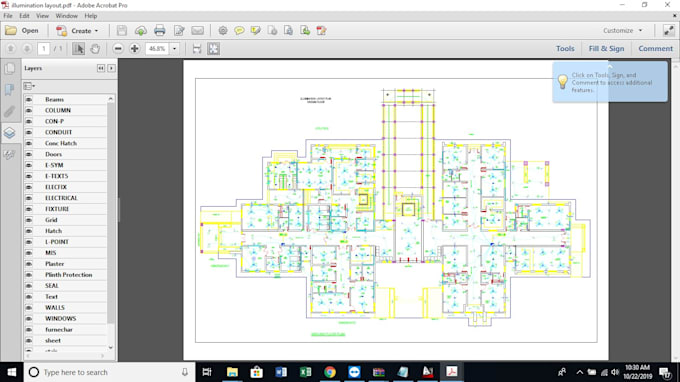Toggle read mode expand icon
The width and height of the screenshot is (680, 382).
668,30
